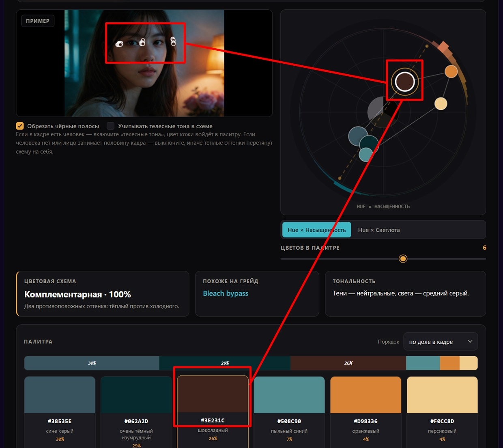Click the chocolate brown dot on the wheel
Screen dimensions: 503x448
click(405, 81)
